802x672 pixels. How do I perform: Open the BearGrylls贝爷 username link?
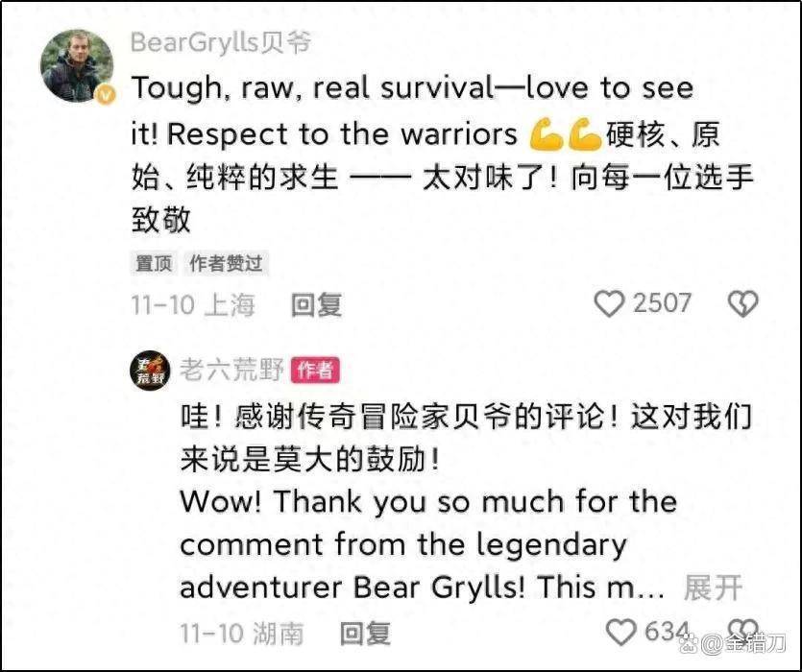[221, 42]
